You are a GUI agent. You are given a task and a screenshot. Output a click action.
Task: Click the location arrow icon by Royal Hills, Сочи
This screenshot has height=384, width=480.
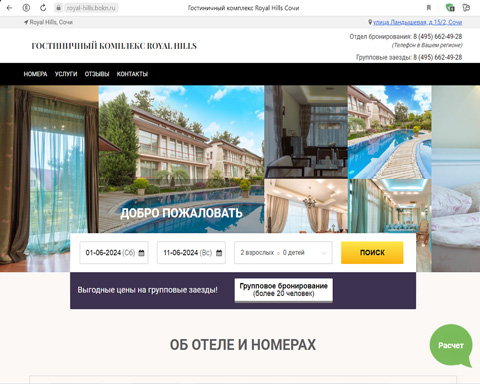(26, 22)
